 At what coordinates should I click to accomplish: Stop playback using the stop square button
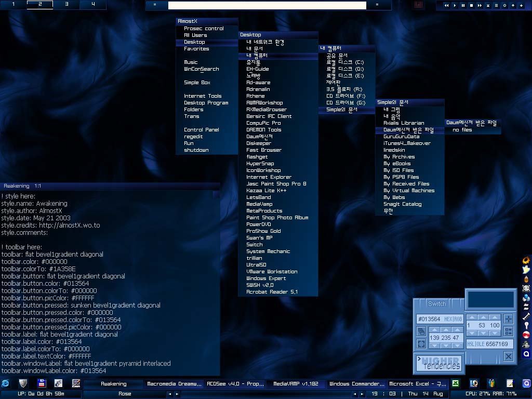[471, 5]
